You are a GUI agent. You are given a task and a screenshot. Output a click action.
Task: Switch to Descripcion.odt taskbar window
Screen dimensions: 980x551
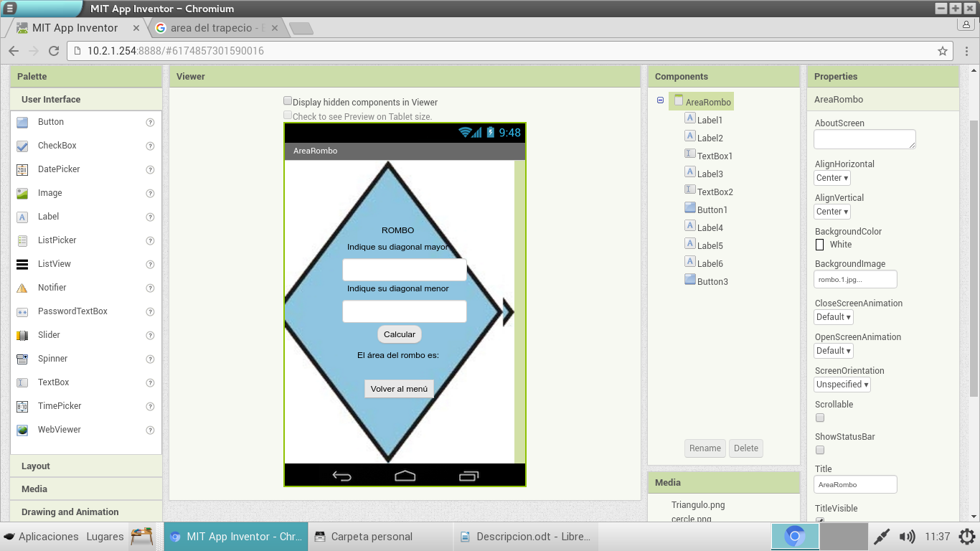pos(525,537)
